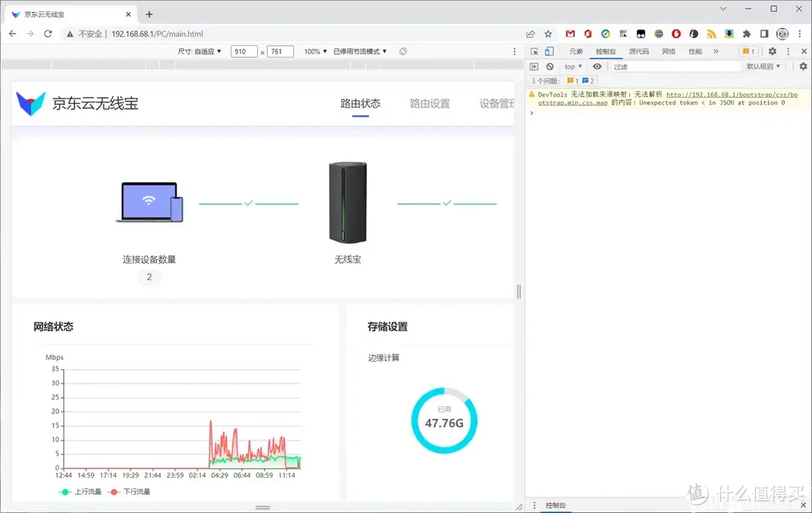Click the inspect element picker icon
812x513 pixels.
click(534, 51)
